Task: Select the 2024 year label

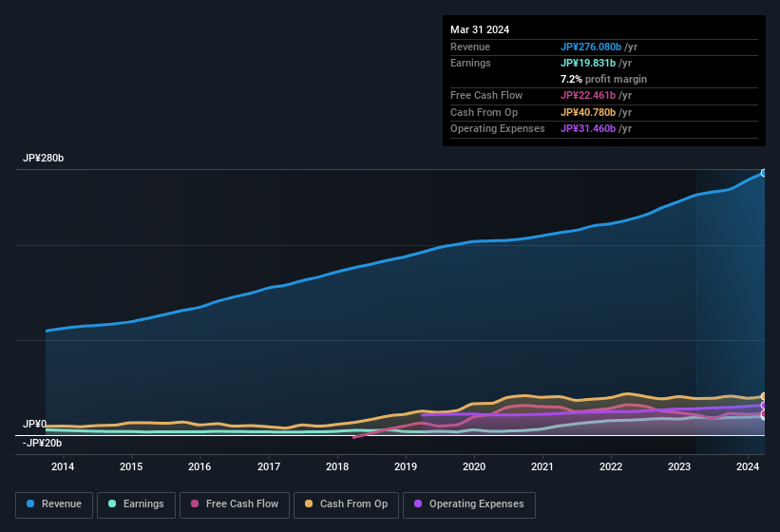Action: pyautogui.click(x=749, y=466)
